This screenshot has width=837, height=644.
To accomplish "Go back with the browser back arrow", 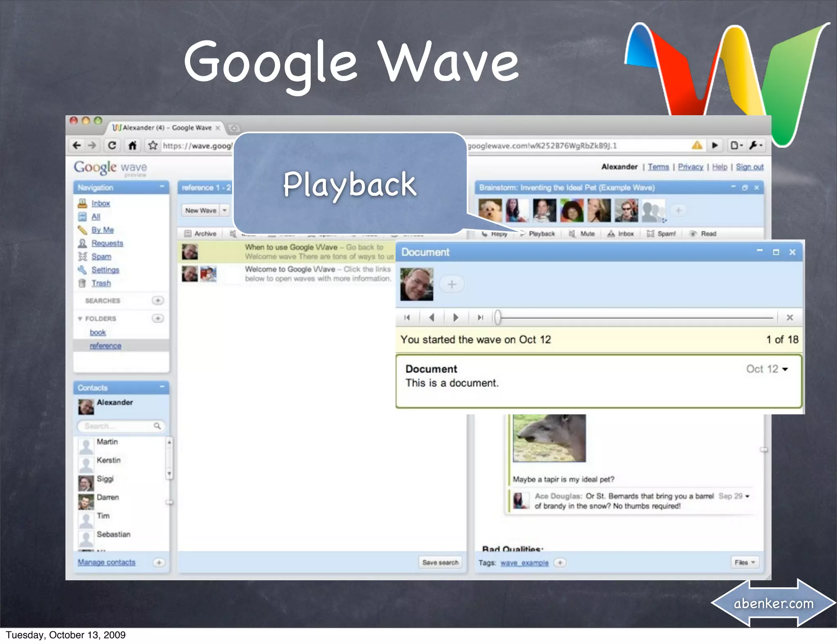I will coord(76,145).
